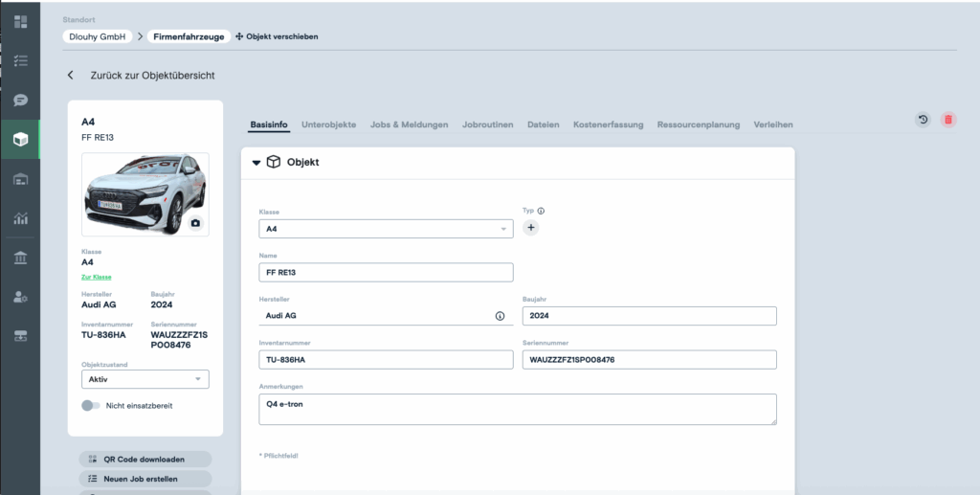Collapse the Objekt section triangle
This screenshot has width=980, height=495.
pos(256,163)
